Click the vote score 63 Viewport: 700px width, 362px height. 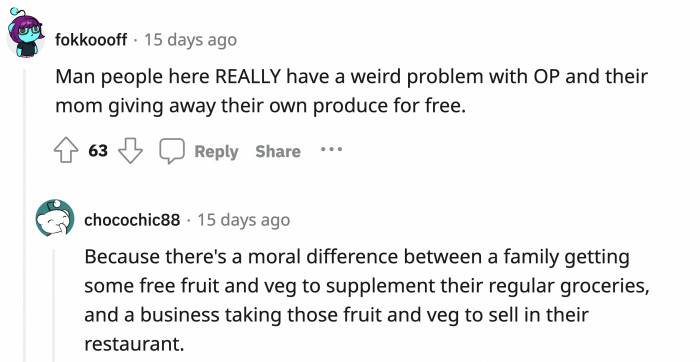coord(98,151)
